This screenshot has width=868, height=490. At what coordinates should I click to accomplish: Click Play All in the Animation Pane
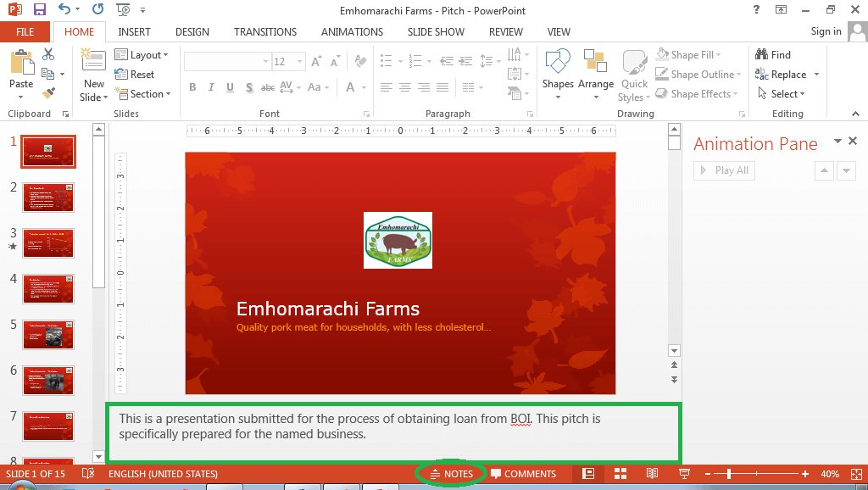tap(724, 170)
